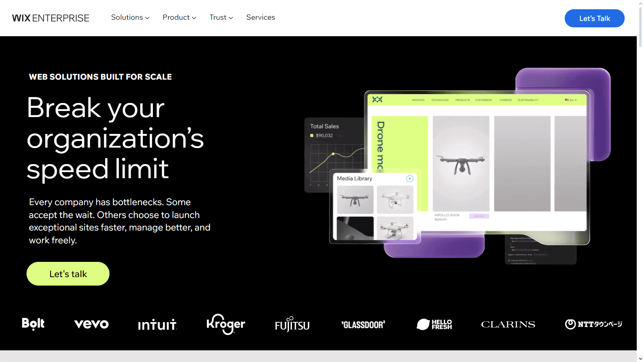This screenshot has height=362, width=644.
Task: Open the Trust dropdown
Action: click(x=221, y=17)
